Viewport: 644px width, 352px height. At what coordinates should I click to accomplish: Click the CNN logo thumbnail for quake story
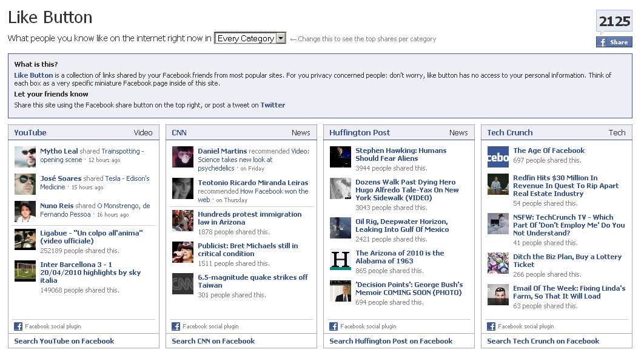coord(183,283)
